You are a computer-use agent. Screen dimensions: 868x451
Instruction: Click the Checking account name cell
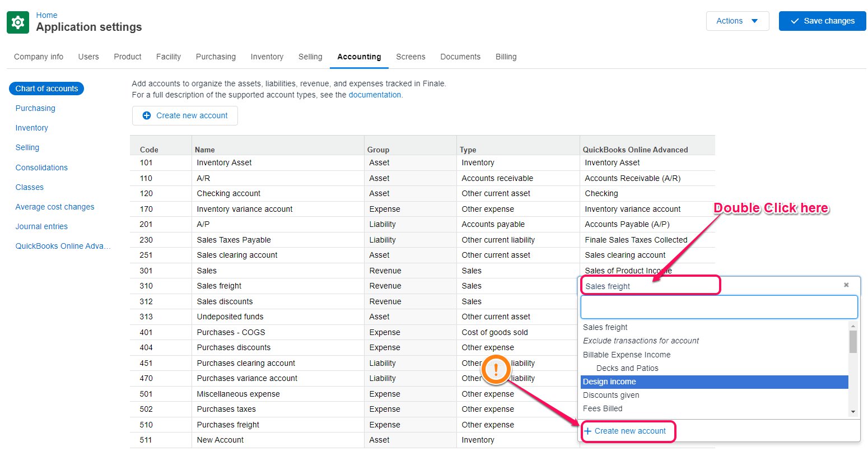point(278,193)
